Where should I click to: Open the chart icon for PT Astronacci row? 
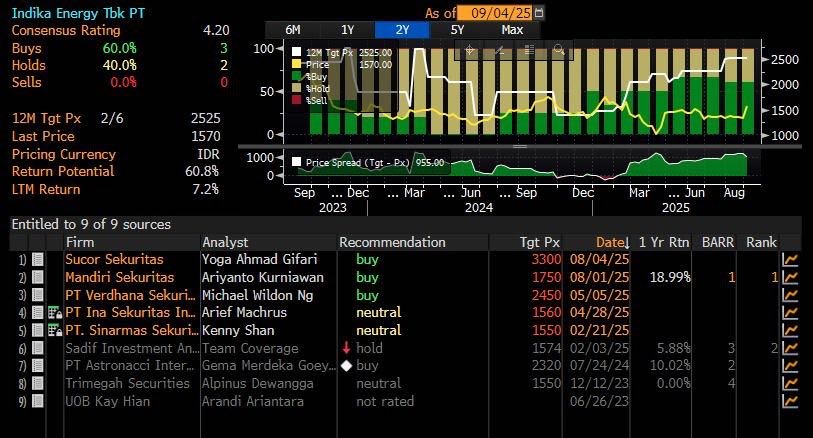[x=790, y=365]
